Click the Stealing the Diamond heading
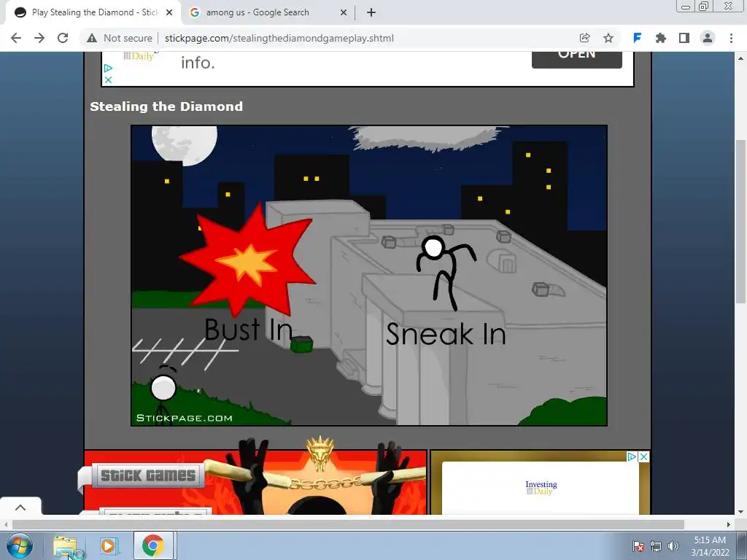The image size is (747, 560). pyautogui.click(x=166, y=106)
